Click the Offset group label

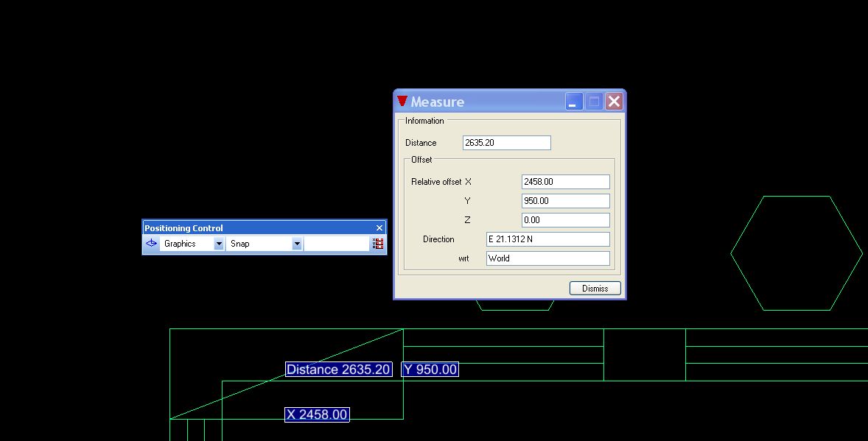coord(421,159)
